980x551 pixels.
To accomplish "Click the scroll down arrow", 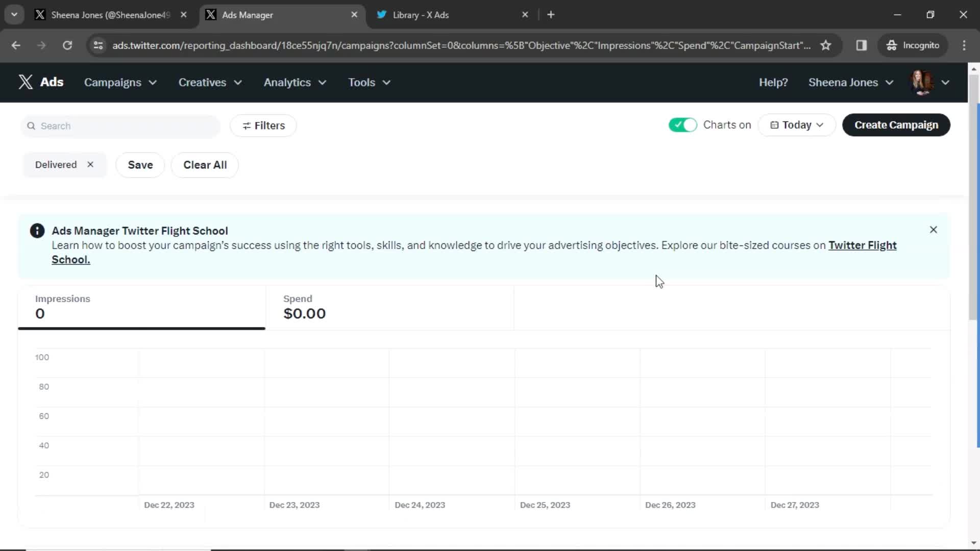I will tap(974, 543).
